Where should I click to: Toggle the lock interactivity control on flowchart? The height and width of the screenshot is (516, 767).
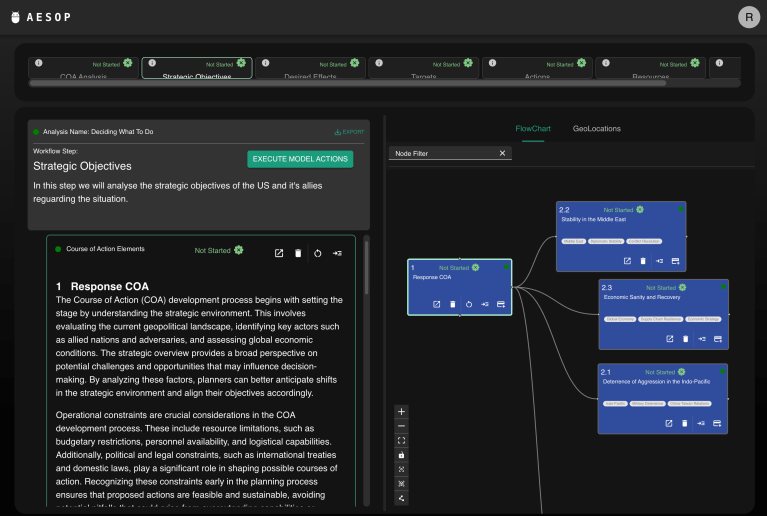point(401,454)
